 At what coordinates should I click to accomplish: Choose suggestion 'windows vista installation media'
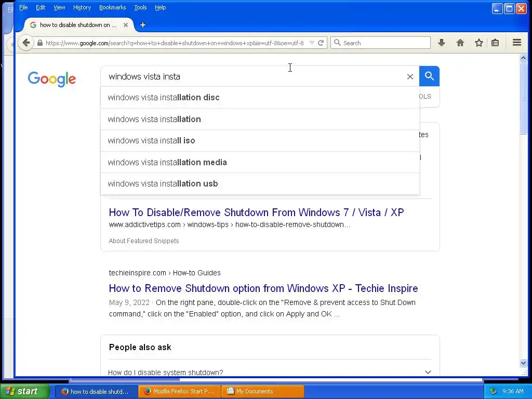point(260,162)
